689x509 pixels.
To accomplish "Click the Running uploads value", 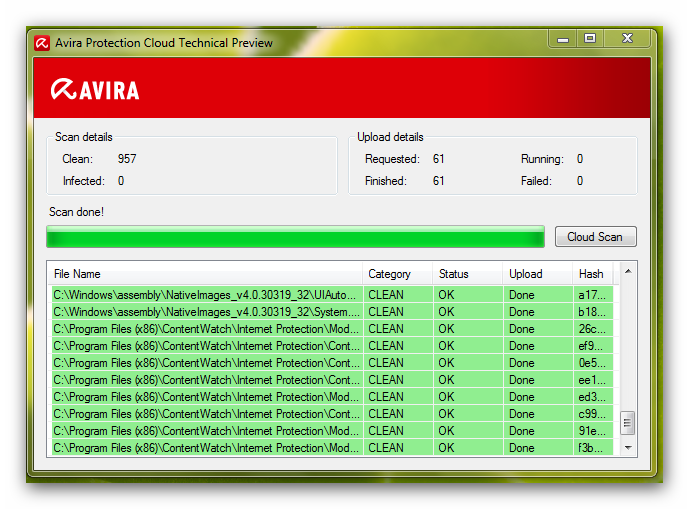I will click(x=580, y=159).
